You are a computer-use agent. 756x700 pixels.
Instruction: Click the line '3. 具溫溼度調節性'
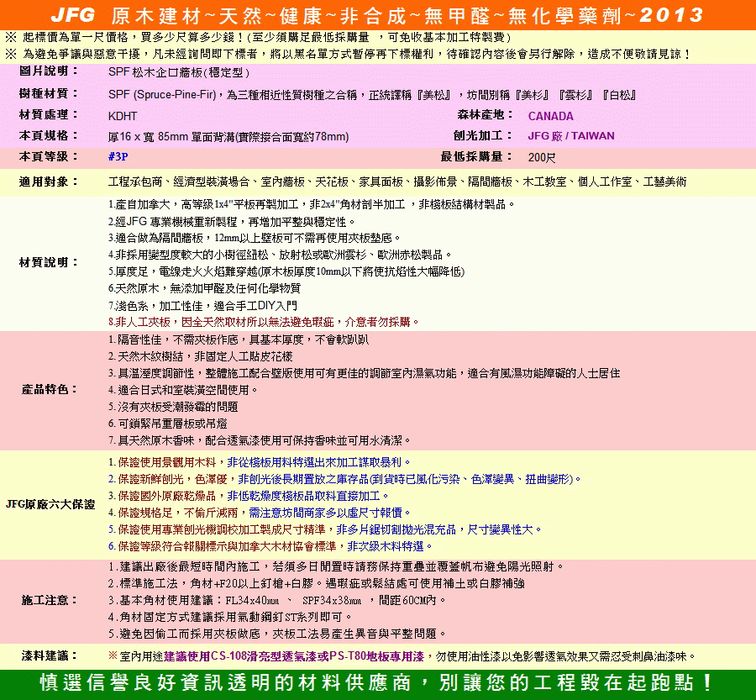point(364,373)
